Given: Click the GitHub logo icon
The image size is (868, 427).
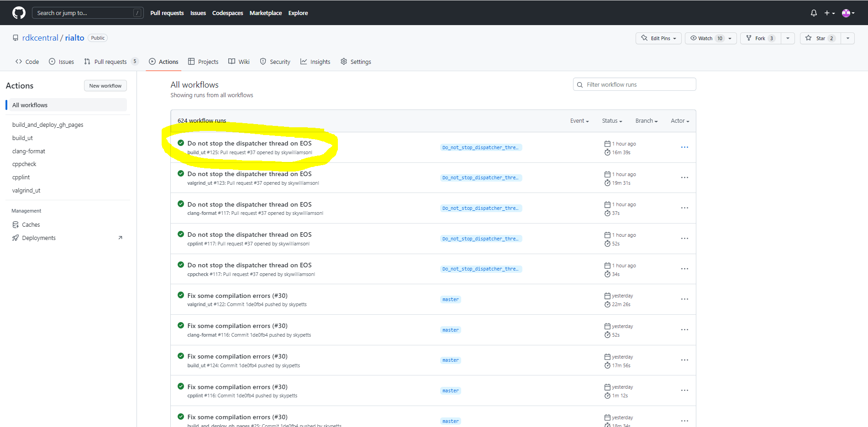Looking at the screenshot, I should click(x=19, y=13).
